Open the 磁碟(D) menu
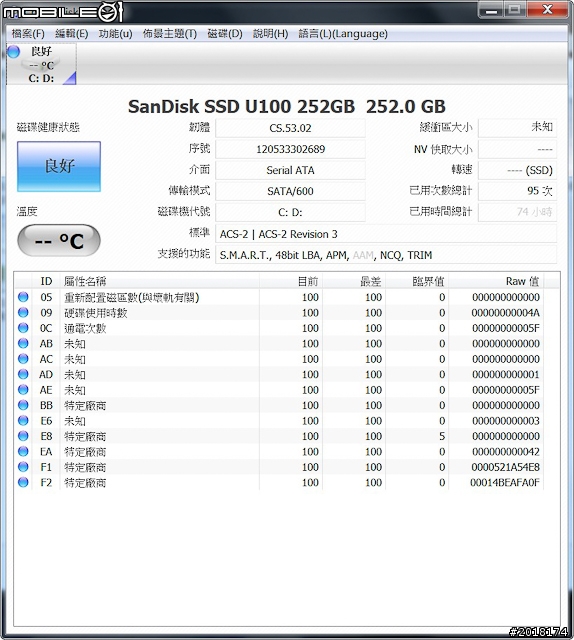The width and height of the screenshot is (574, 640). coord(225,33)
